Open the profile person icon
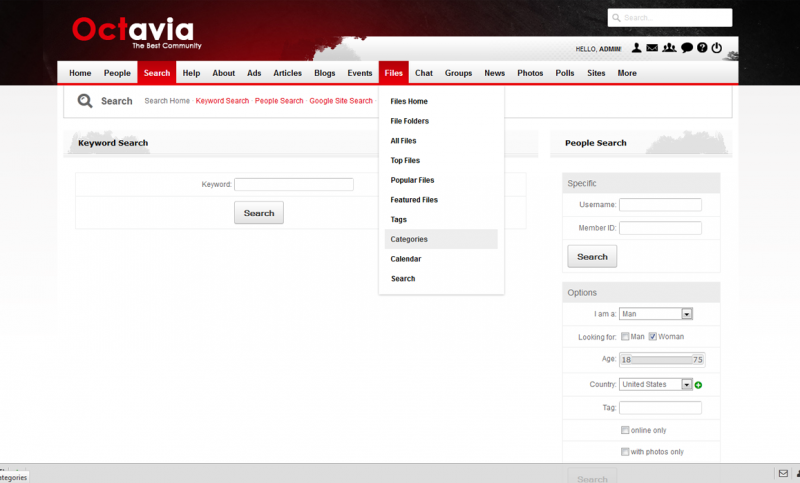 click(636, 48)
